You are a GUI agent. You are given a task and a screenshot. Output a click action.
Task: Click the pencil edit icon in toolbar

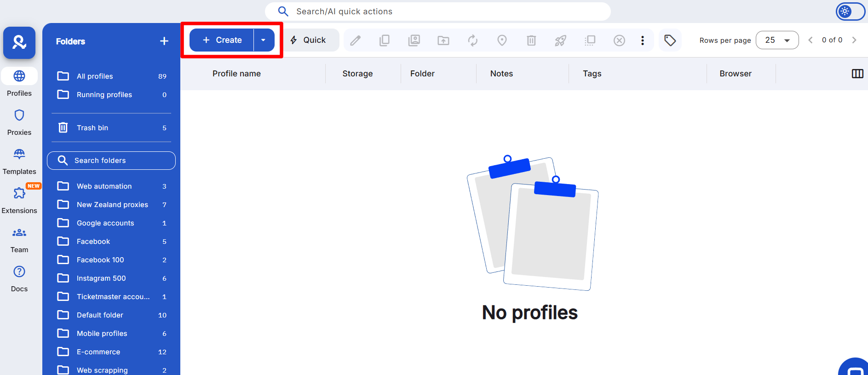pos(355,40)
